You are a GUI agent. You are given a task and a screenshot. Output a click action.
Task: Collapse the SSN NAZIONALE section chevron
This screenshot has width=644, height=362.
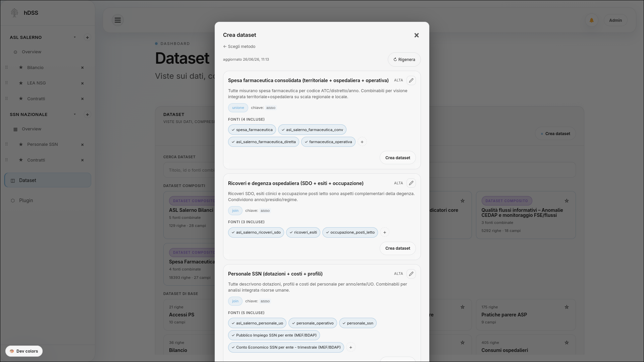pos(75,114)
